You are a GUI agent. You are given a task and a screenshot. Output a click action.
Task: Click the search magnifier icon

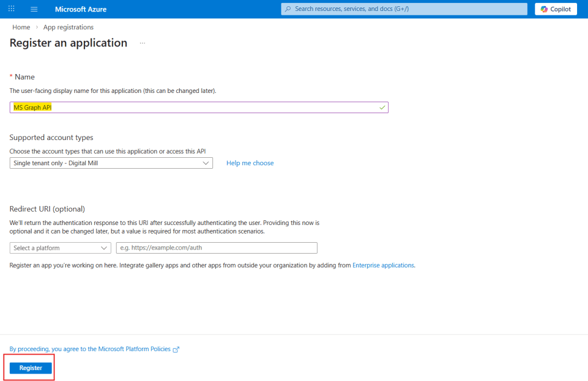click(x=288, y=9)
